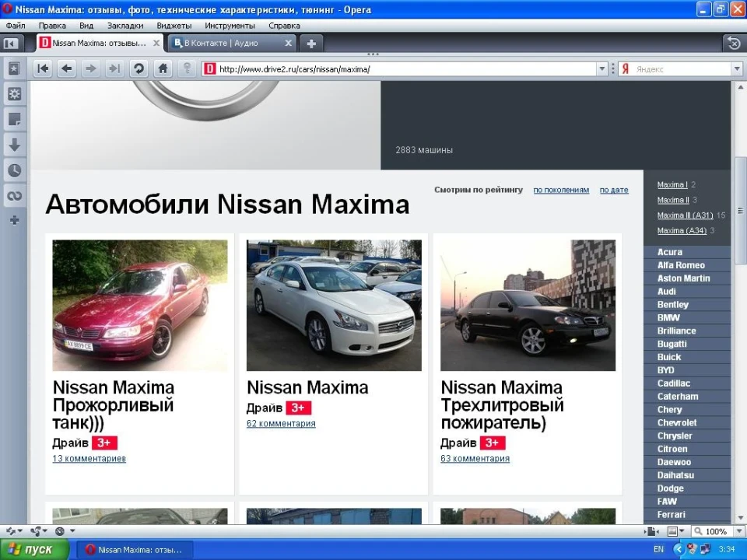Click the Drive2 site icon in address bar

pos(209,69)
